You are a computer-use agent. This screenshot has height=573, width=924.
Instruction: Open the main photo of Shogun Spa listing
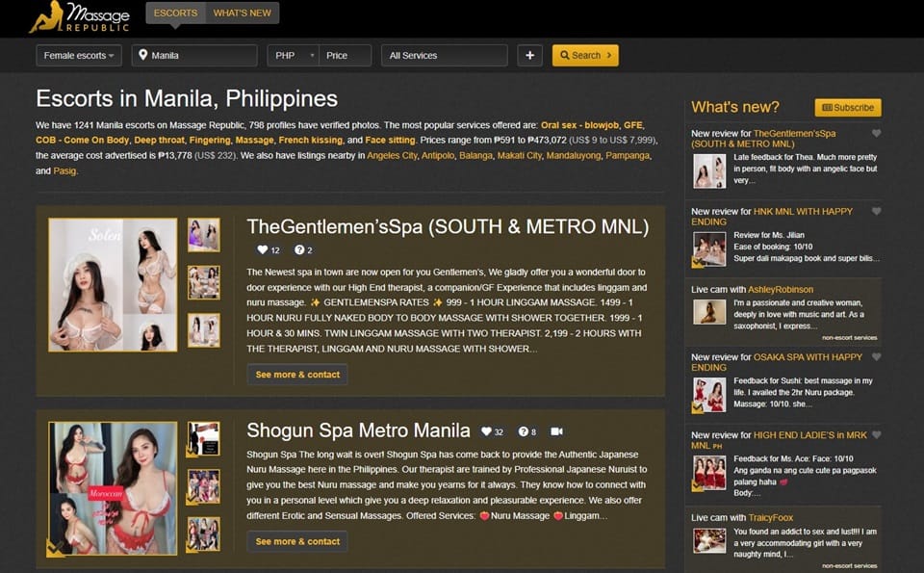[113, 488]
